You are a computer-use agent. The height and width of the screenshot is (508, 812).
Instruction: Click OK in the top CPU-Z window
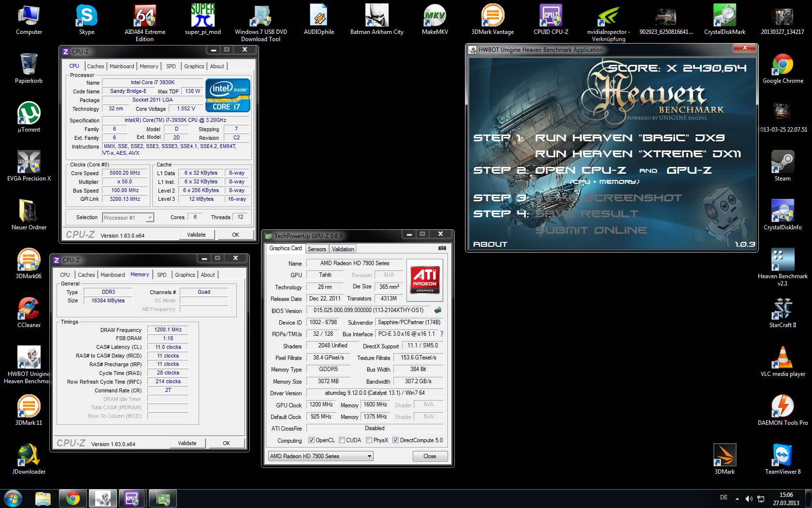[x=235, y=235]
